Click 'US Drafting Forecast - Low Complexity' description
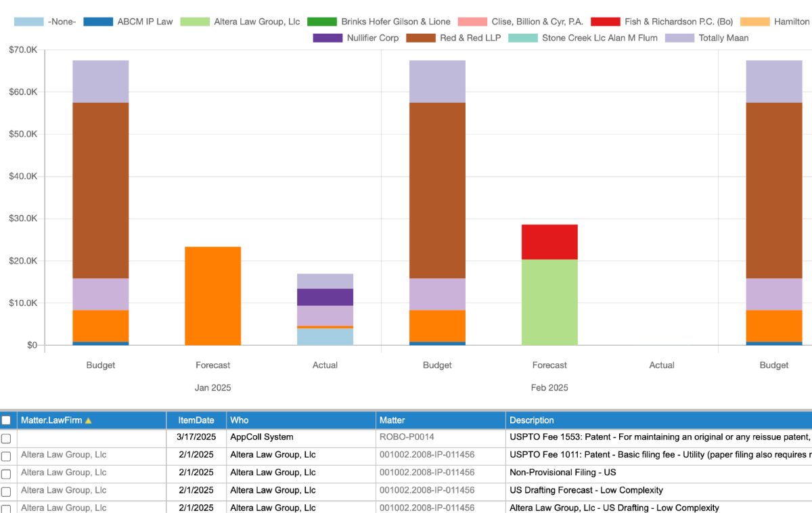This screenshot has width=812, height=513. (x=586, y=490)
